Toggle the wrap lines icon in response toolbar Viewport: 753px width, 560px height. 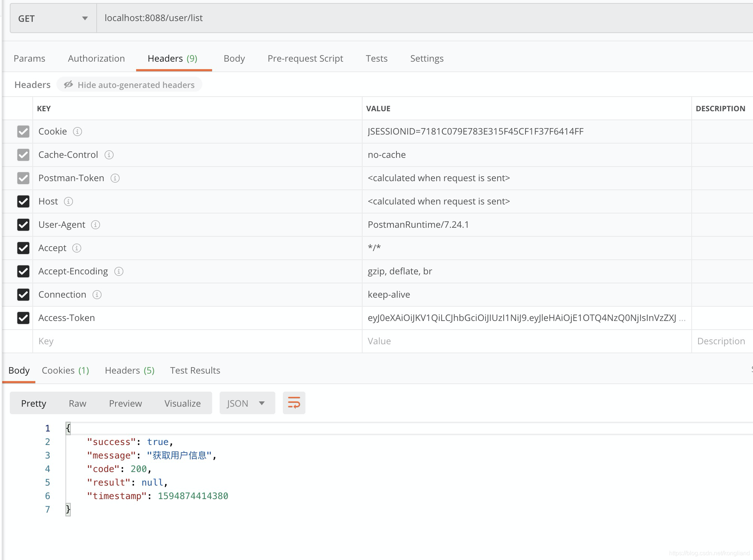pos(294,403)
